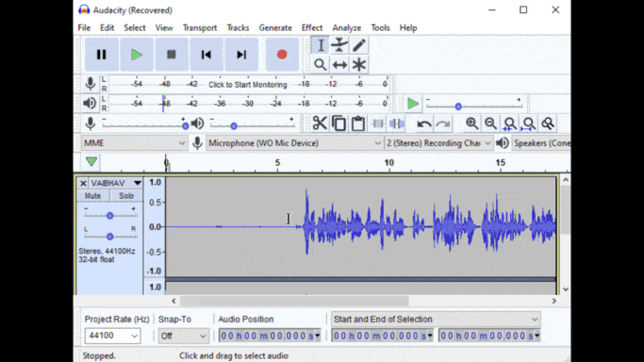The width and height of the screenshot is (644, 362).
Task: Open the Tracks menu
Action: pos(238,28)
